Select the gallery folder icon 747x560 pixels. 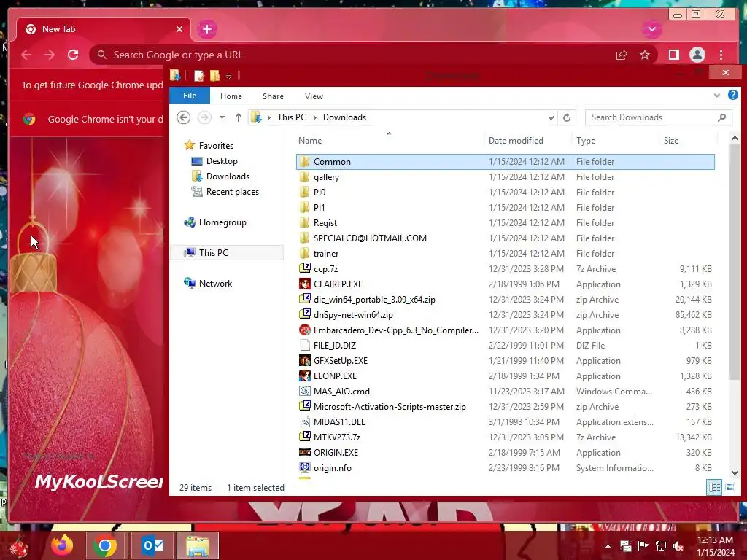point(305,177)
